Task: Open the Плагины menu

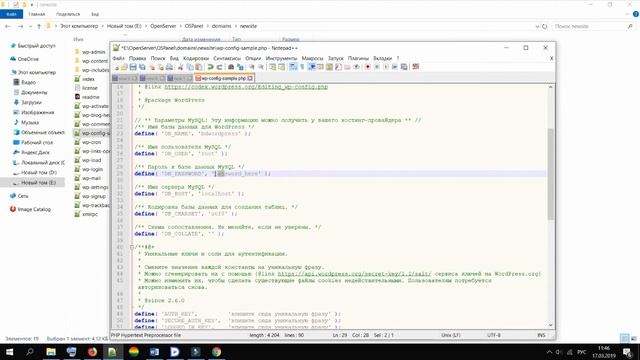Action: click(358, 58)
